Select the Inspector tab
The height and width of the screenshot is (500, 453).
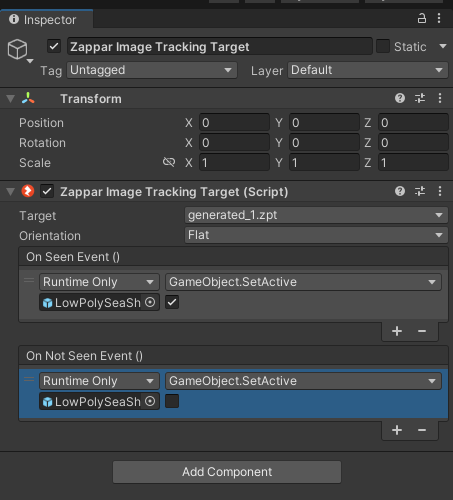point(47,20)
